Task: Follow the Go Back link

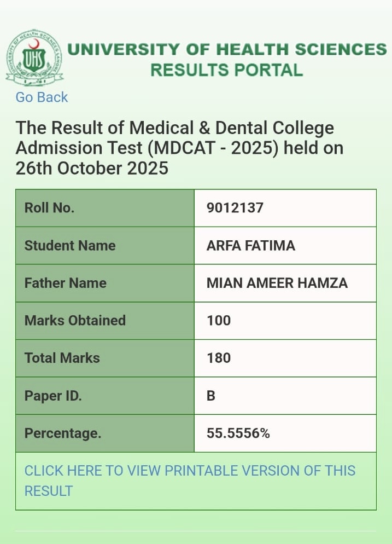Action: [42, 97]
